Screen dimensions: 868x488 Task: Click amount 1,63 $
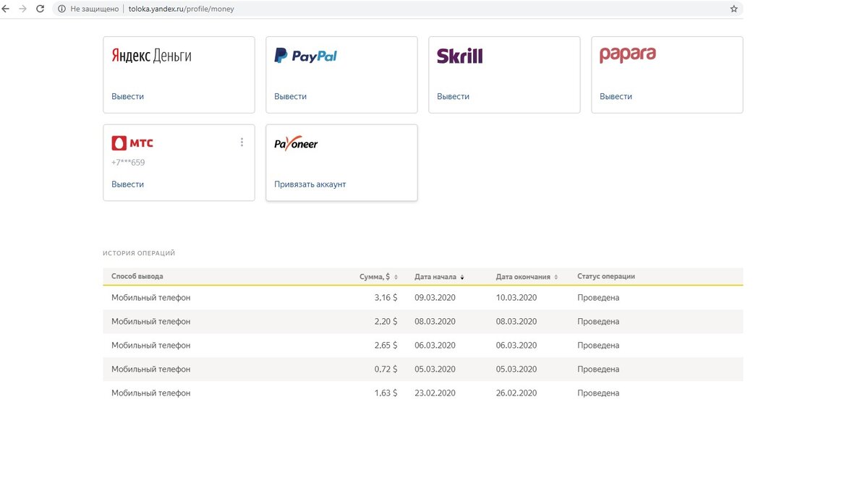(386, 393)
